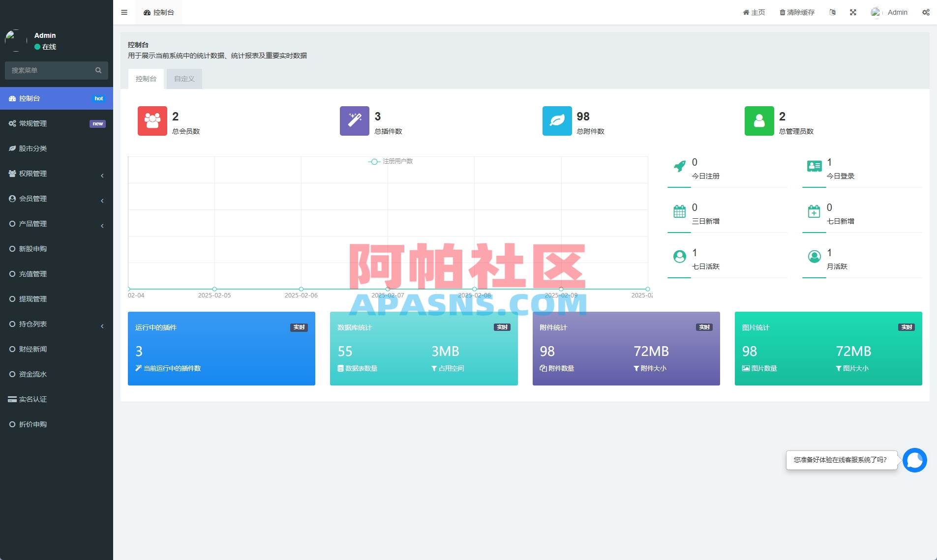Toggle the 注册用户数 legend on the chart
The image size is (937, 560).
tap(391, 161)
